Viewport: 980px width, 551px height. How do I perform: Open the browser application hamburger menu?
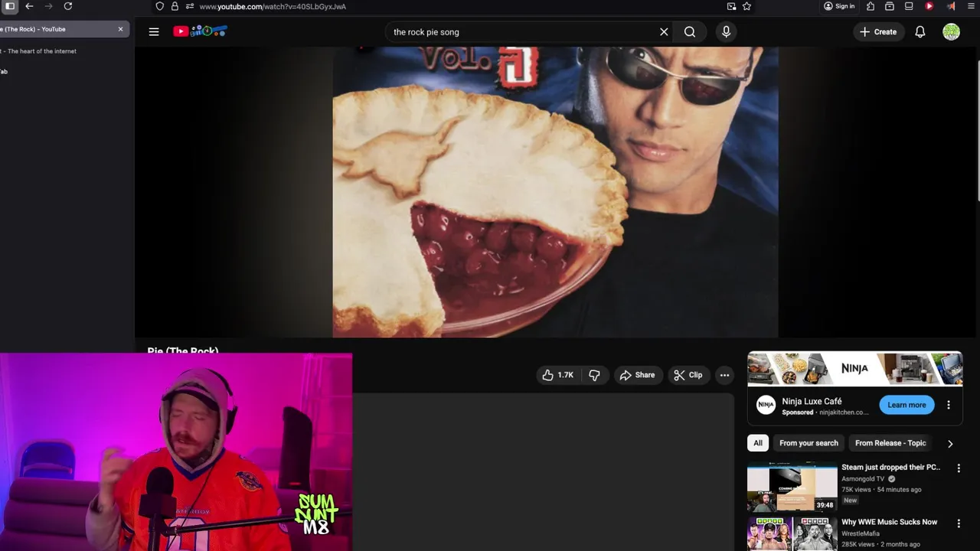(970, 6)
